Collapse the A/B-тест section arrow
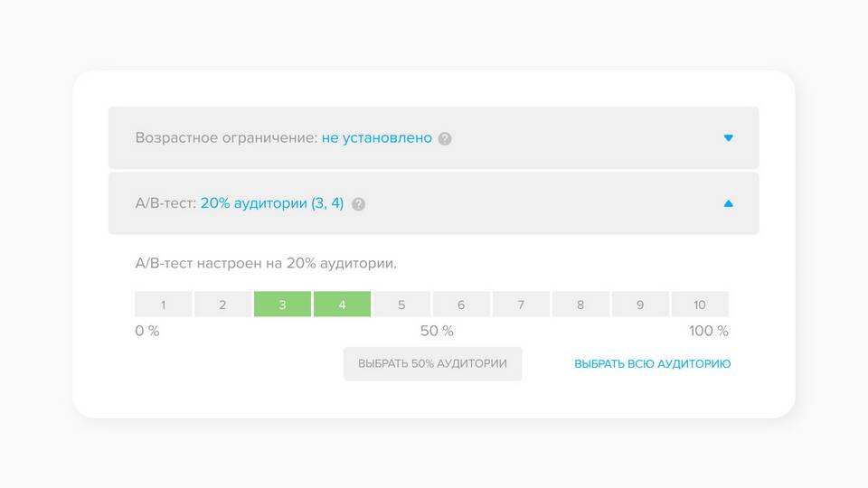Screen dimensions: 868x488 (728, 203)
